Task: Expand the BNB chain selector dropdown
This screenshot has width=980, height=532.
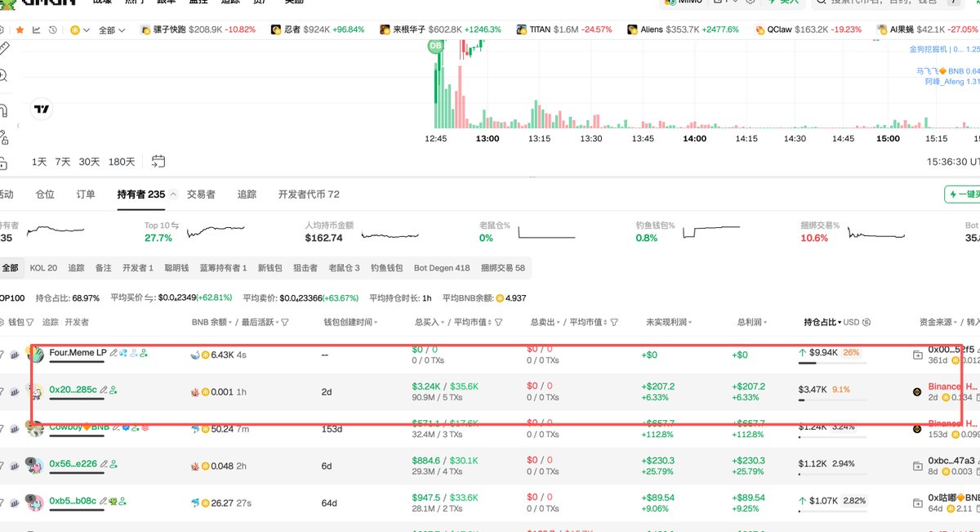Action: click(80, 29)
